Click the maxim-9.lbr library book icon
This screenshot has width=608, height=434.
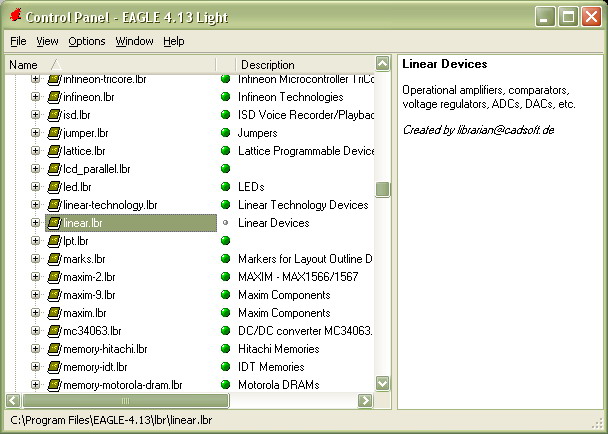[x=54, y=295]
